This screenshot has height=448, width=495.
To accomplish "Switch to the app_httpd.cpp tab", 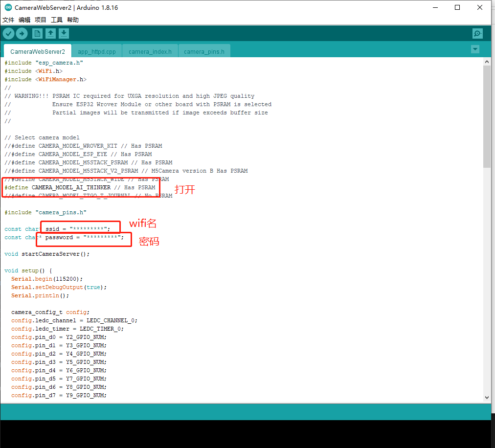I will tap(96, 50).
